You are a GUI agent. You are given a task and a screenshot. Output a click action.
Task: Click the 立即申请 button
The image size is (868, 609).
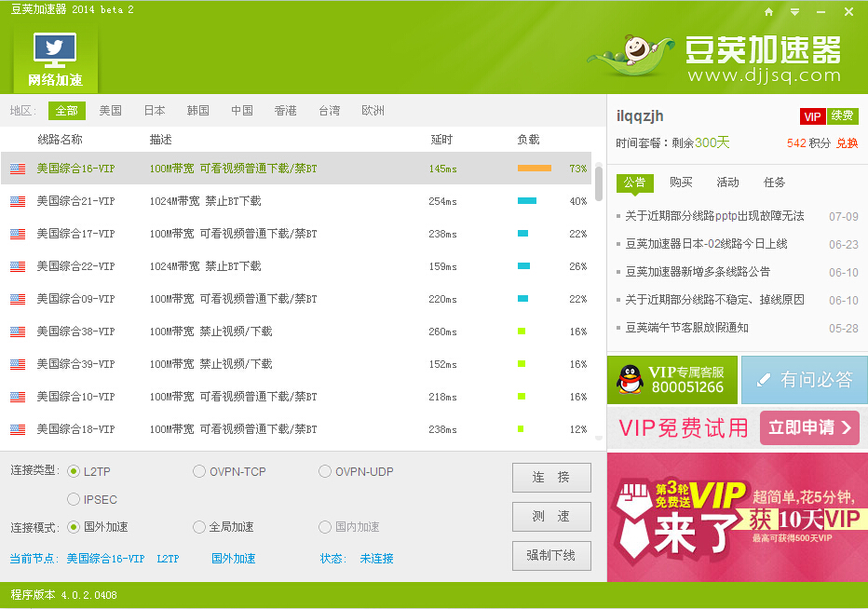(x=809, y=427)
